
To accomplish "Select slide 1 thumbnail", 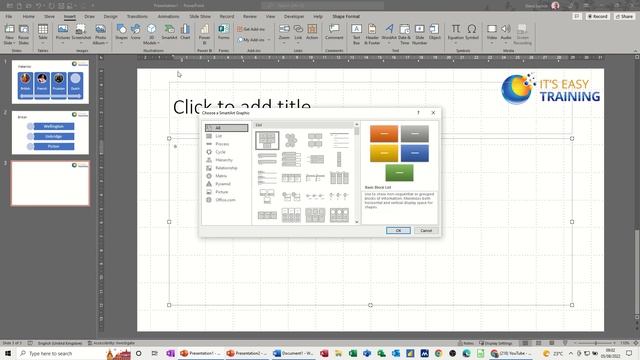I will (x=50, y=82).
